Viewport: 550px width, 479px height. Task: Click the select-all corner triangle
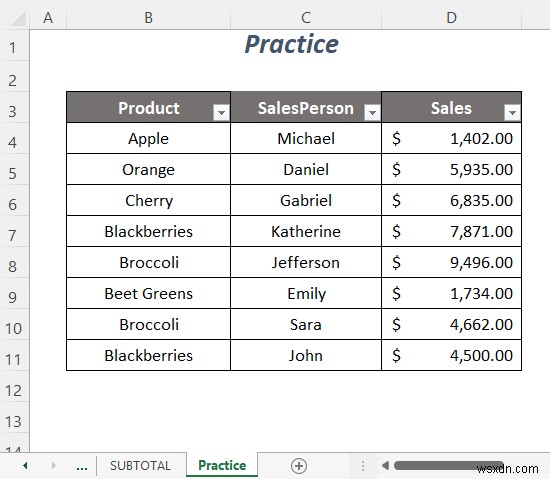[x=18, y=18]
